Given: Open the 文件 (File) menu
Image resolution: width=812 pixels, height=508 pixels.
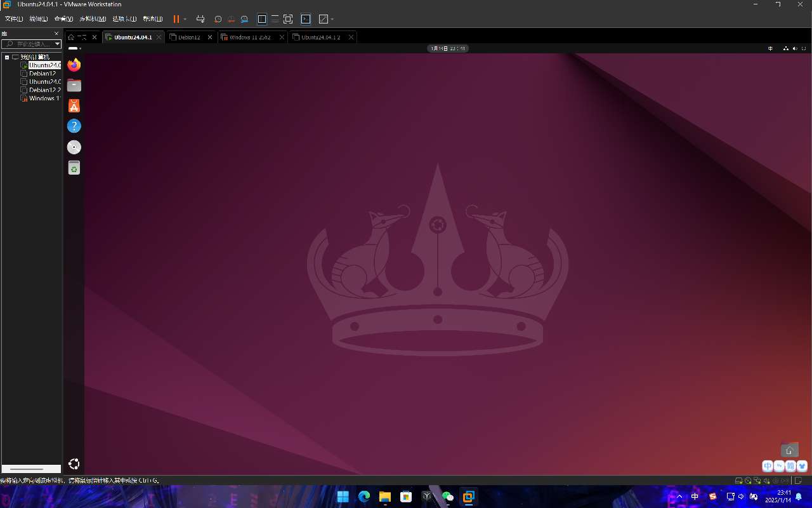Looking at the screenshot, I should [x=14, y=20].
